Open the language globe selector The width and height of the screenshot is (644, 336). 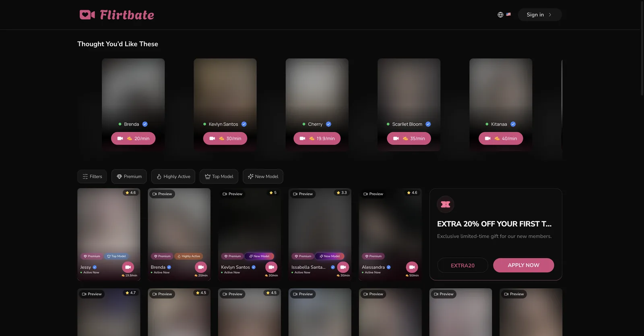pos(500,15)
